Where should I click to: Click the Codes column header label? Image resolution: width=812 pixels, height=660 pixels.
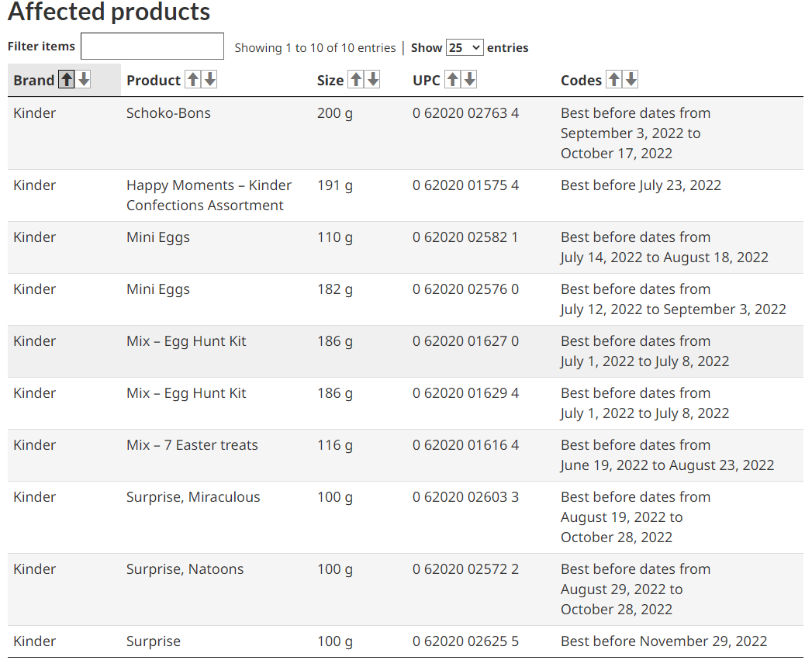(581, 81)
